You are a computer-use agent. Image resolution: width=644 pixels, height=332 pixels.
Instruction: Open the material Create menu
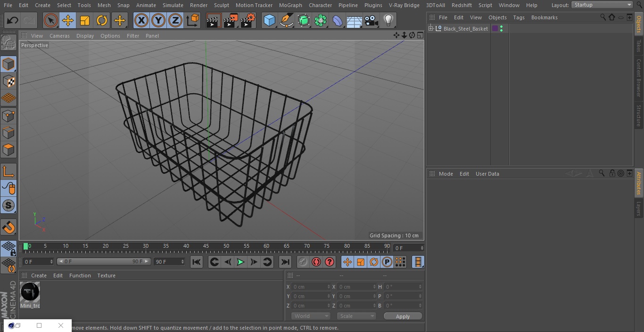(x=39, y=275)
